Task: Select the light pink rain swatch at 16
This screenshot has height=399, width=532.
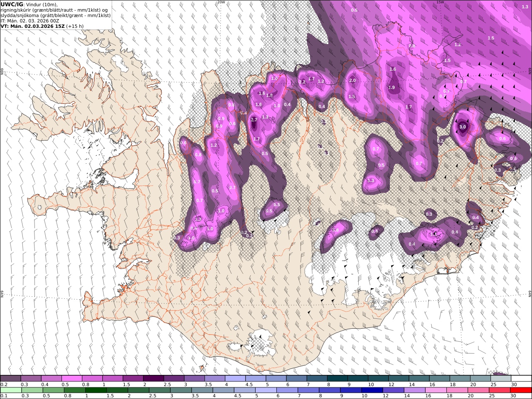Action: tap(435, 390)
